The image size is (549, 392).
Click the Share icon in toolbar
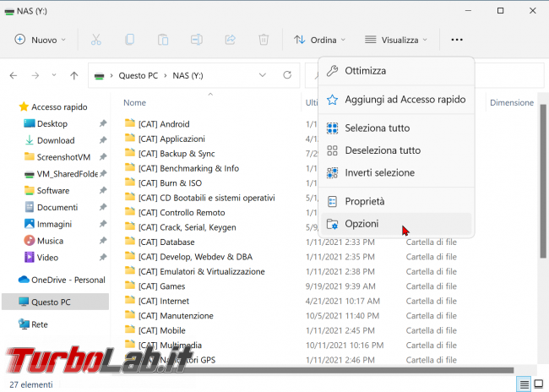coord(230,40)
